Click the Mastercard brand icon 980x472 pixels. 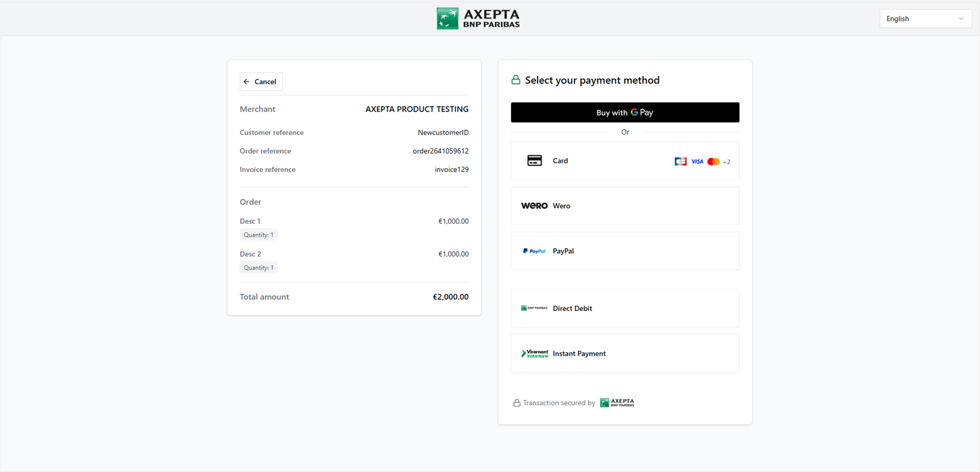click(x=713, y=161)
